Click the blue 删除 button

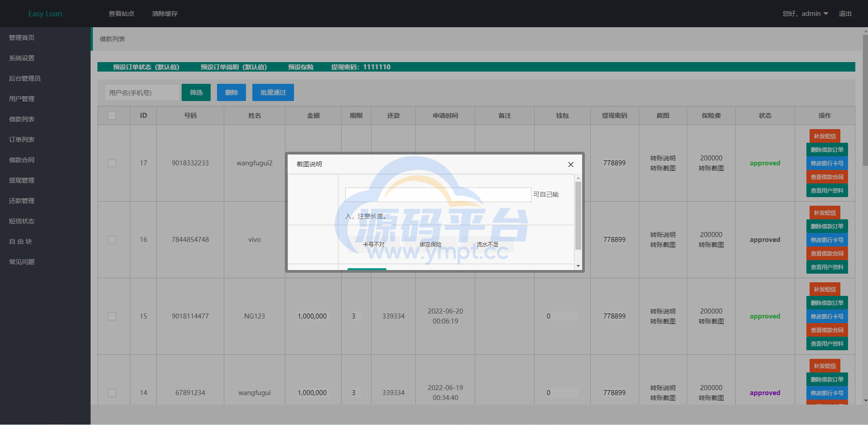tap(231, 92)
